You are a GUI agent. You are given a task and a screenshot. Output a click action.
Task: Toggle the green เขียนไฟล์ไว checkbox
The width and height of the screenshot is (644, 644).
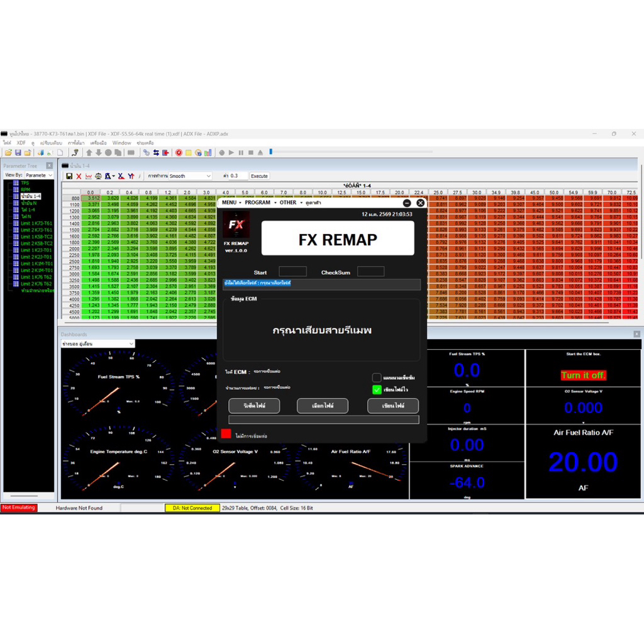377,389
